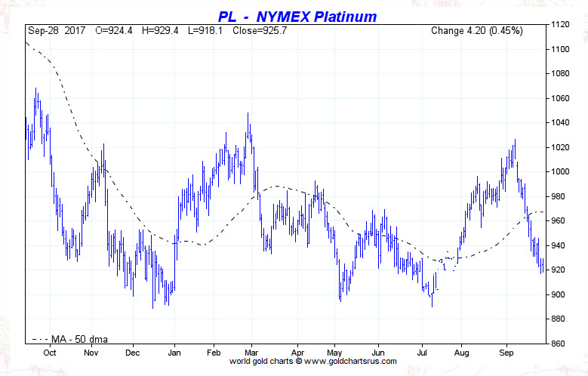This screenshot has width=588, height=376.
Task: Click the "Apr" x-axis label
Action: pos(297,353)
